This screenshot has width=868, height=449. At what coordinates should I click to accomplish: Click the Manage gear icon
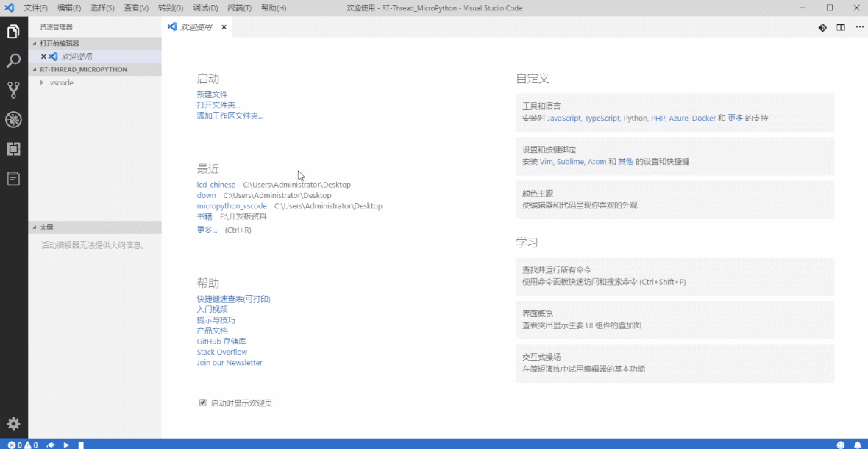click(x=13, y=423)
